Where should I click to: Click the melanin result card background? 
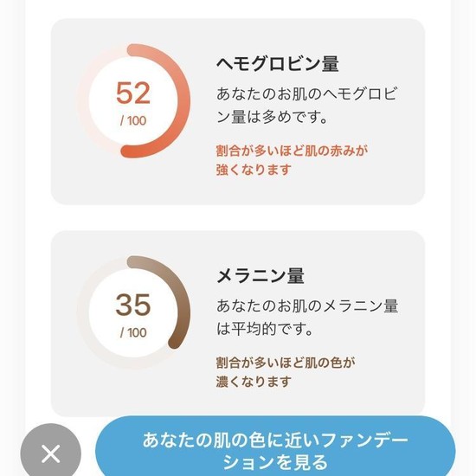click(238, 324)
